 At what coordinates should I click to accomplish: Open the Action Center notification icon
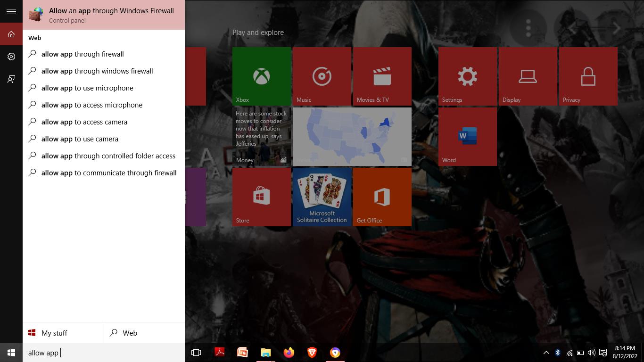tap(603, 353)
